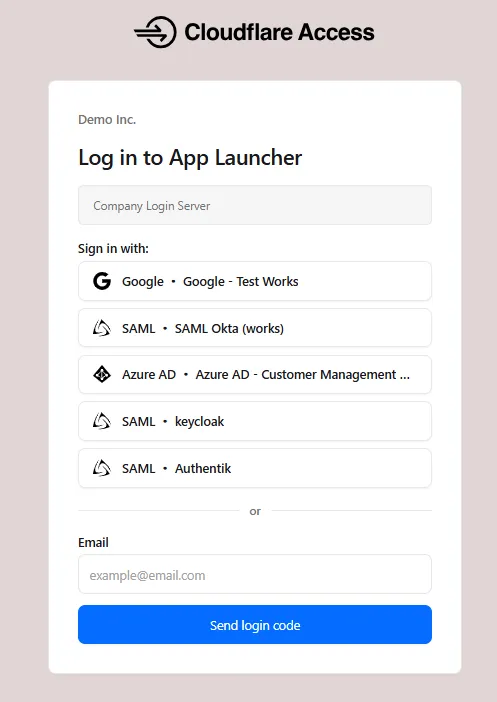Click the SAML Okta row icon
The image size is (497, 702).
[102, 328]
